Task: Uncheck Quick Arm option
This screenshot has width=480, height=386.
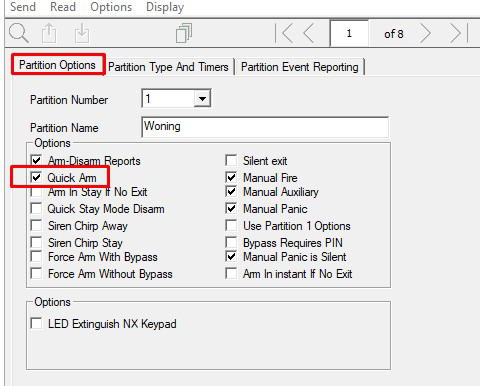Action: 36,177
